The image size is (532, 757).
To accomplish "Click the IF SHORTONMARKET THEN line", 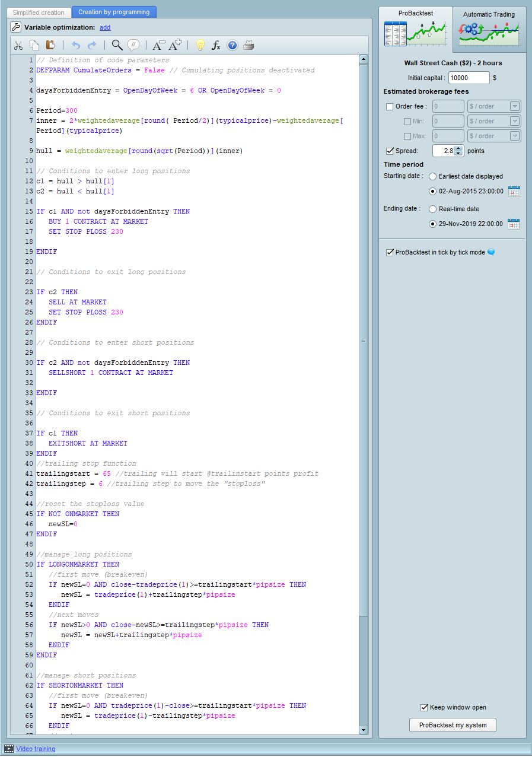I will pos(79,685).
